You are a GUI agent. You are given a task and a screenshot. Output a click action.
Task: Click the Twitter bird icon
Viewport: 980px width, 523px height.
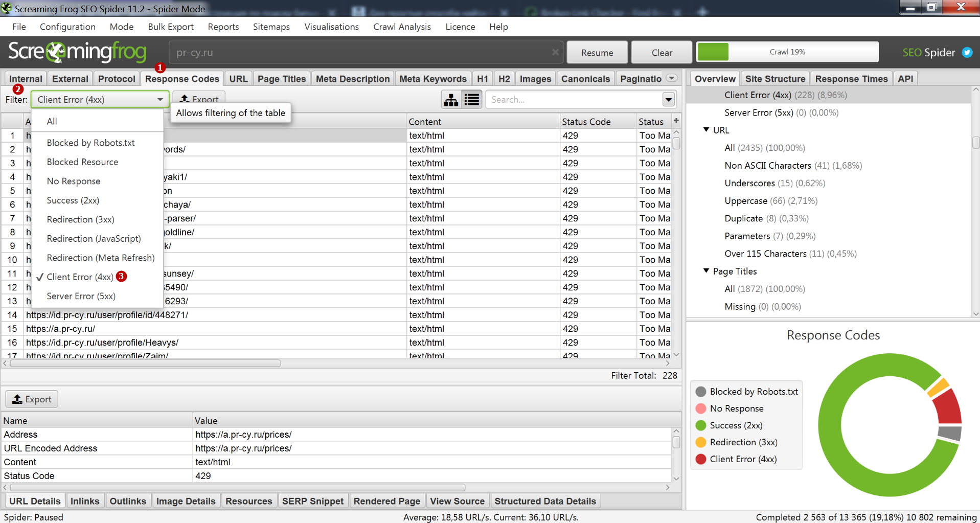coord(967,52)
